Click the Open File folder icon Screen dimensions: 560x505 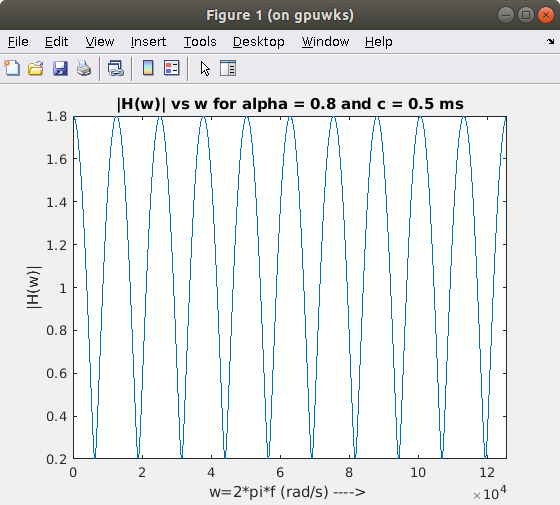coord(36,68)
